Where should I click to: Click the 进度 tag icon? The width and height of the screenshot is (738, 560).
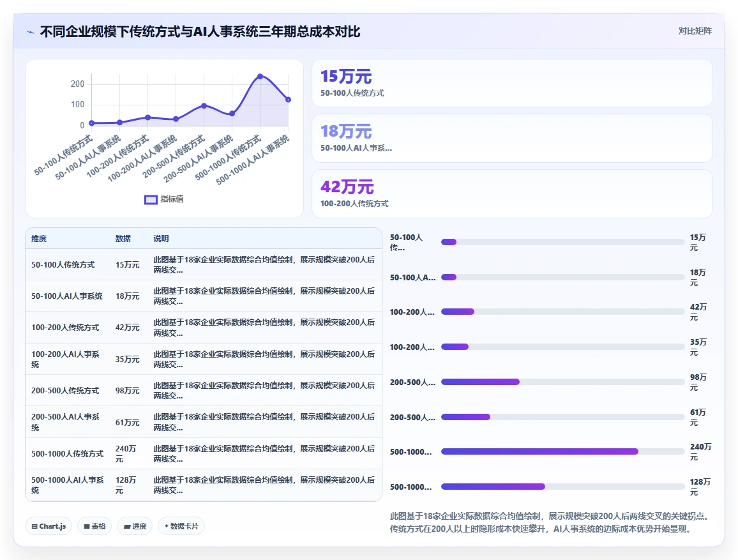coord(126,527)
